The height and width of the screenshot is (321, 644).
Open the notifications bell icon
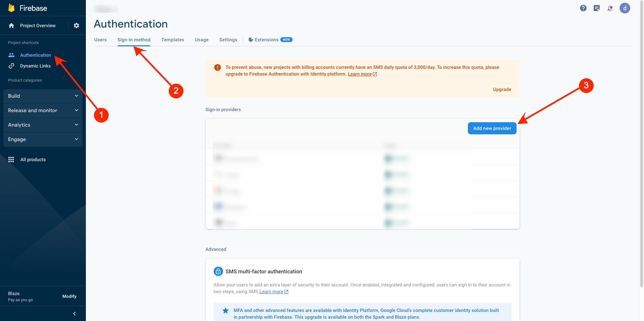pos(610,8)
